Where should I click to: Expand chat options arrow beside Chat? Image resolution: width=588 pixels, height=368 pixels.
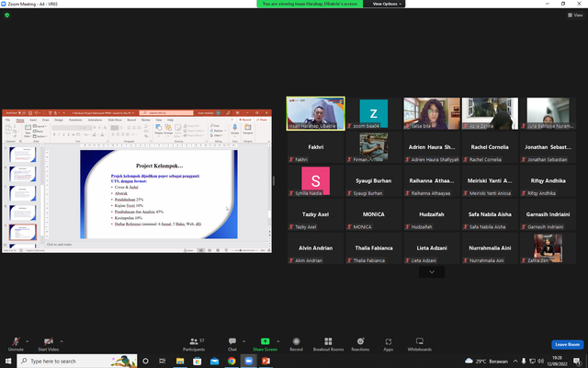click(x=243, y=341)
